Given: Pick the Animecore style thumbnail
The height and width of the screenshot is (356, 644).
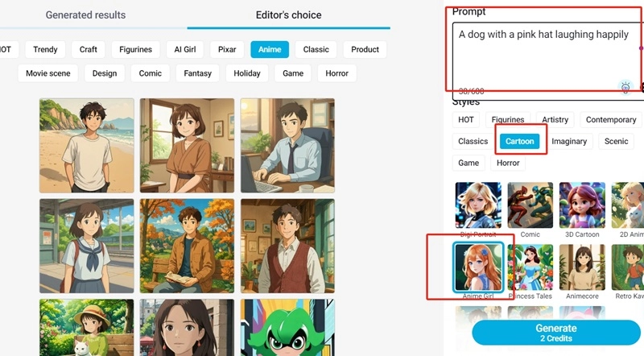Looking at the screenshot, I should point(582,267).
